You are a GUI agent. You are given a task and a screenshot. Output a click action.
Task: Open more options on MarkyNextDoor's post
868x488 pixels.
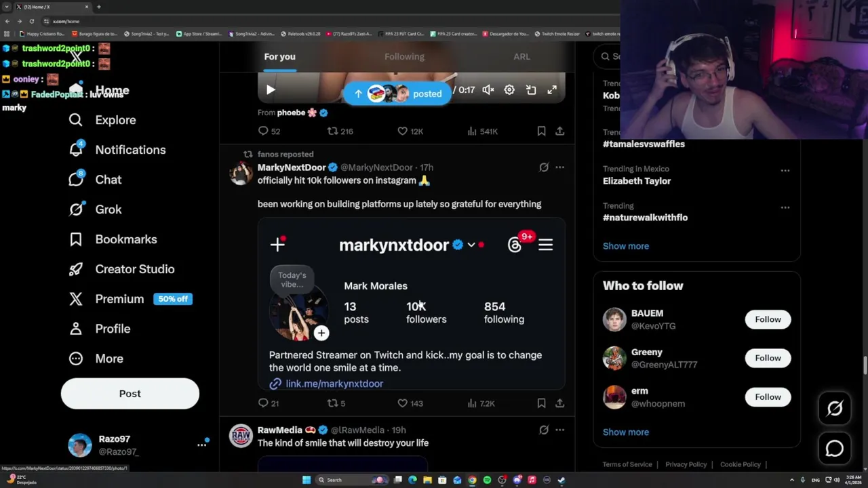tap(559, 167)
